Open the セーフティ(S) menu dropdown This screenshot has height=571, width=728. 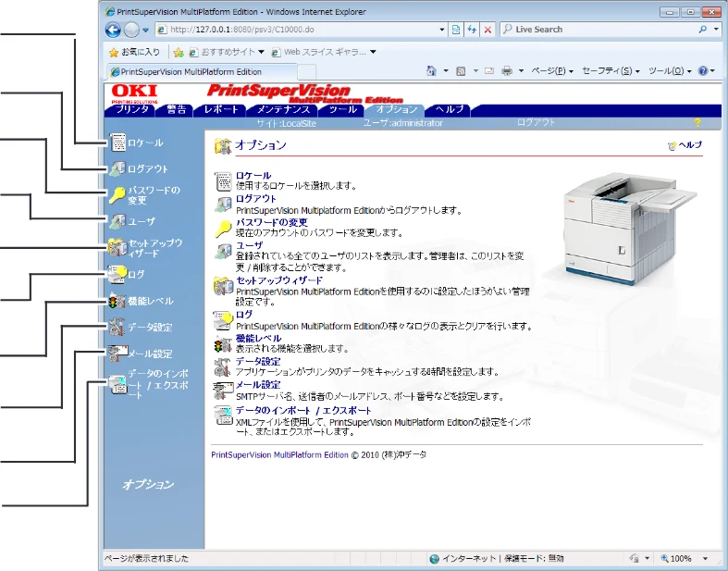click(x=611, y=71)
